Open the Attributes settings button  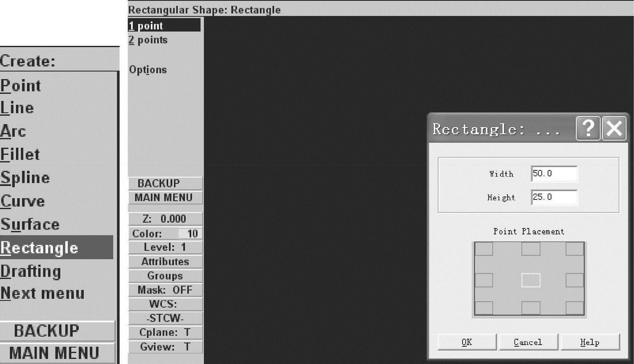165,262
